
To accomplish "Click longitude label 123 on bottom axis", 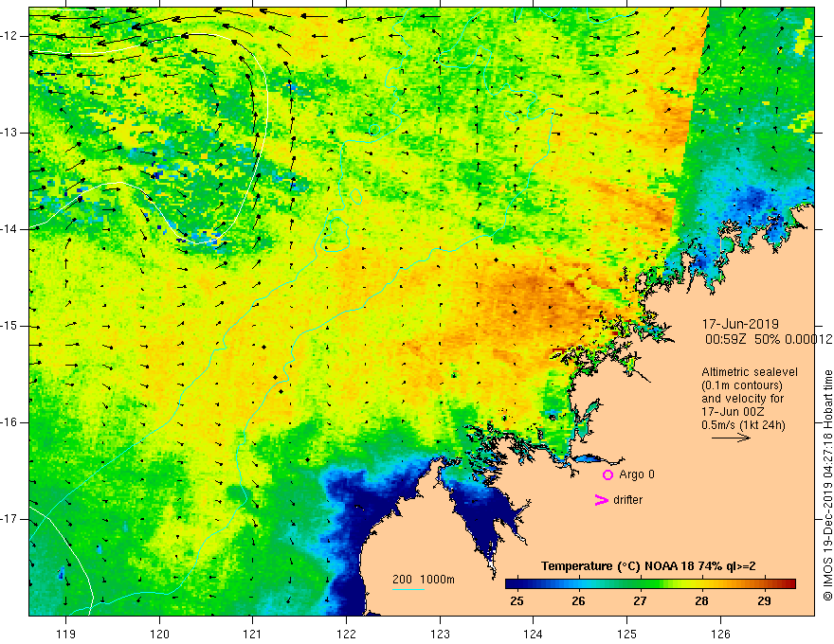I will [440, 634].
